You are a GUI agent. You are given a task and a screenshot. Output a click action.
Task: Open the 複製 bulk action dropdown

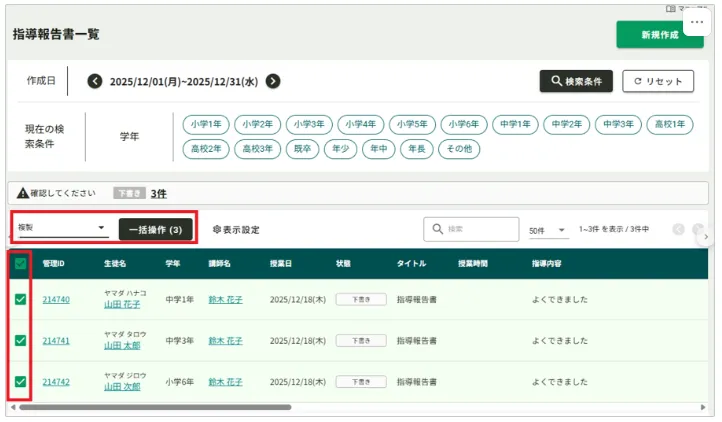(62, 228)
